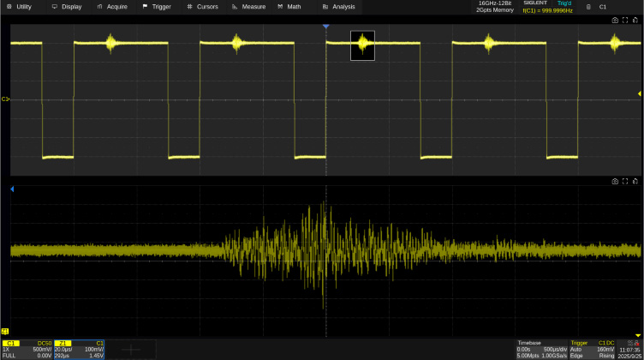Click the Trig'd status indicator
This screenshot has height=360, width=644.
click(564, 3)
